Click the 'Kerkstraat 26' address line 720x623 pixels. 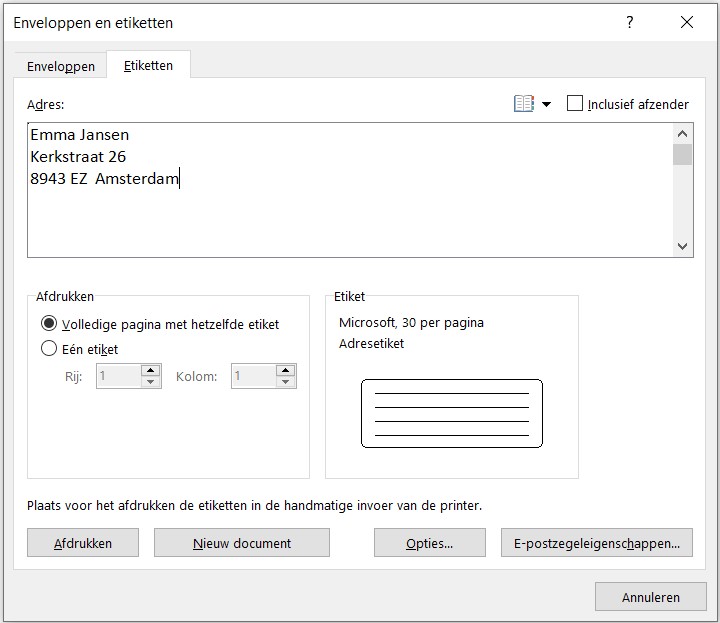[x=78, y=157]
